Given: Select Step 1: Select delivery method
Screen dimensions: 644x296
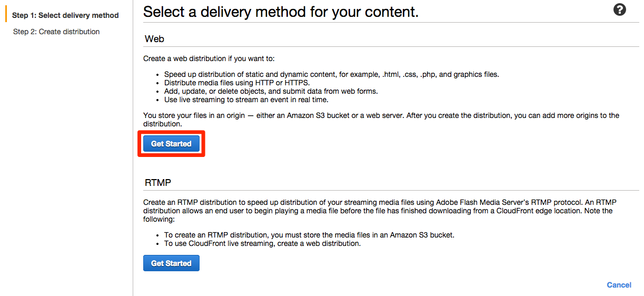Looking at the screenshot, I should (x=65, y=15).
